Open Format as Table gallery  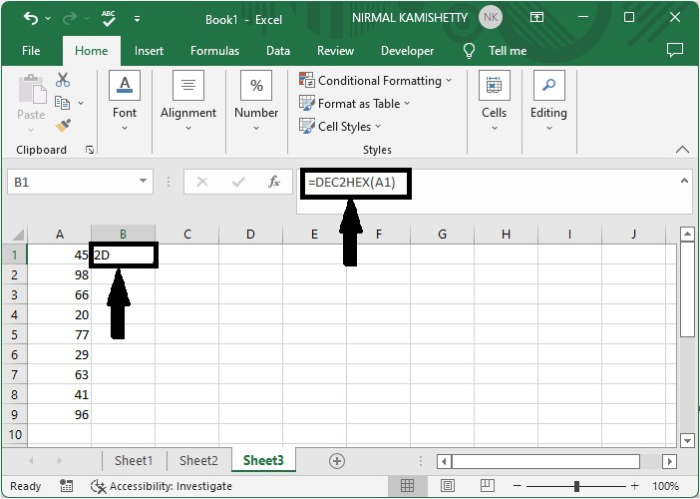pos(354,104)
